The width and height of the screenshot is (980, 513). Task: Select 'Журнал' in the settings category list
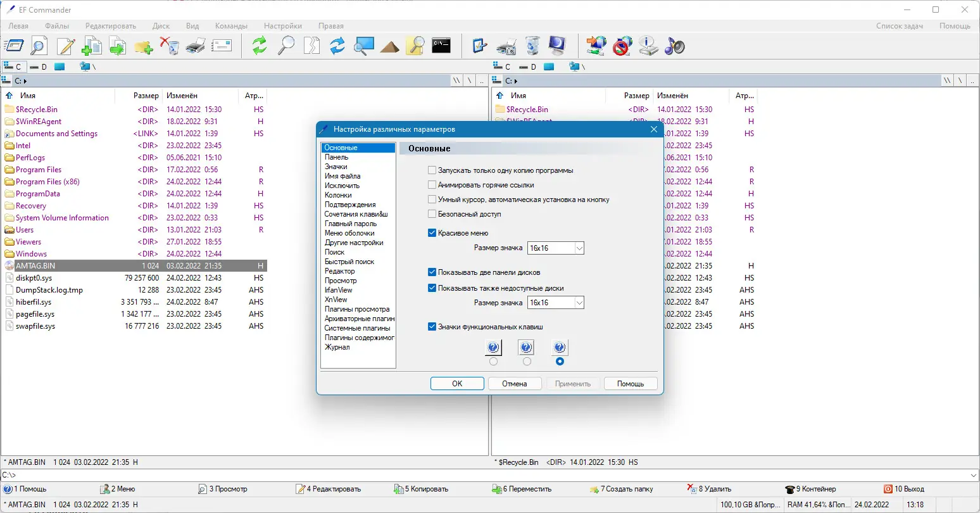coord(337,347)
